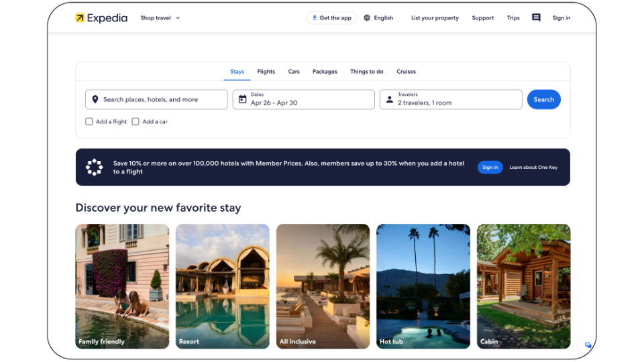644x362 pixels.
Task: Open the All inclusive stay card
Action: (x=323, y=286)
